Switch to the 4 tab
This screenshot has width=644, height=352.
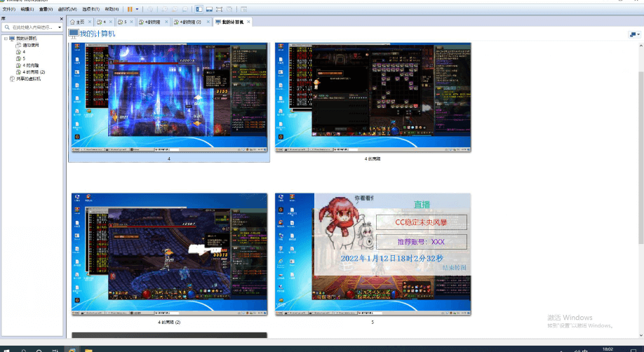pyautogui.click(x=105, y=22)
